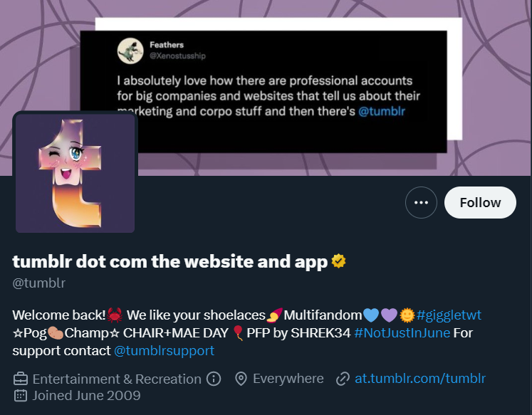
Task: Open the #giggletwt hashtag
Action: click(x=449, y=315)
